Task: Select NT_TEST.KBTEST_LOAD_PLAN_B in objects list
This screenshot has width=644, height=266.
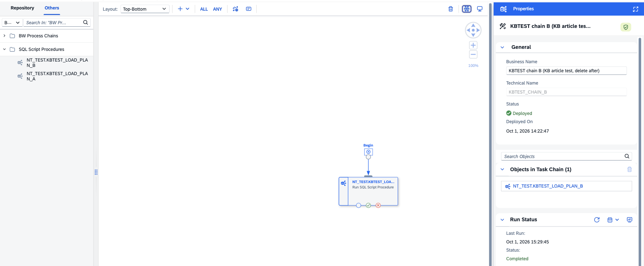Action: pos(566,186)
